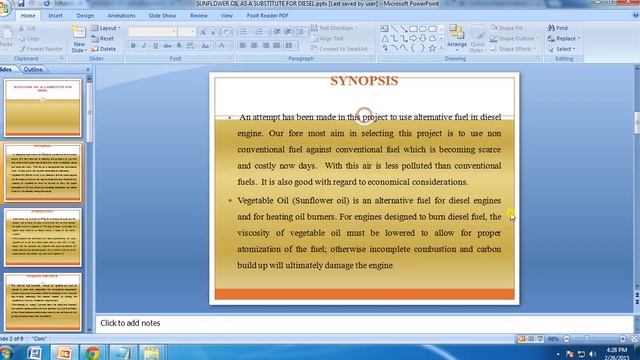Open Google Chrome from the taskbar

92,353
